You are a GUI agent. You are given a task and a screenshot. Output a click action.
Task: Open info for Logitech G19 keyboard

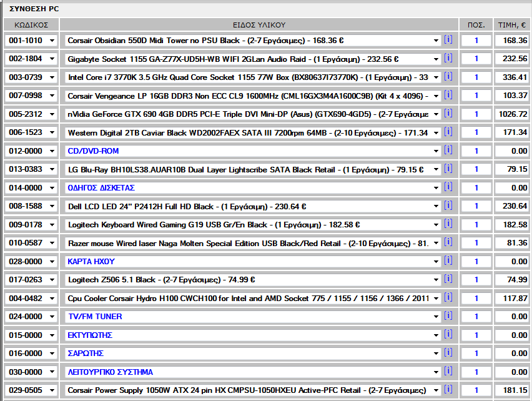[448, 224]
